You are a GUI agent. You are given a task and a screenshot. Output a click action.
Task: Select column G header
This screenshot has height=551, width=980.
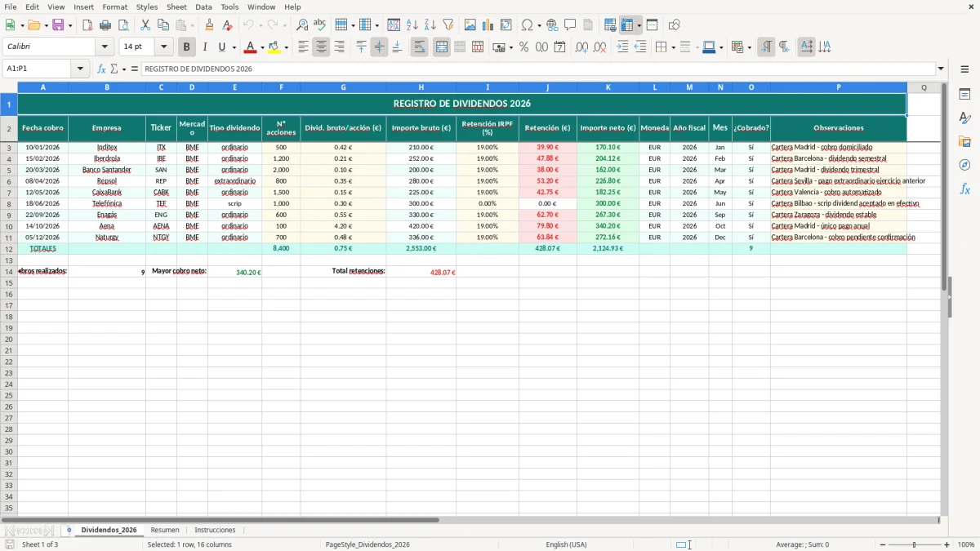click(343, 87)
